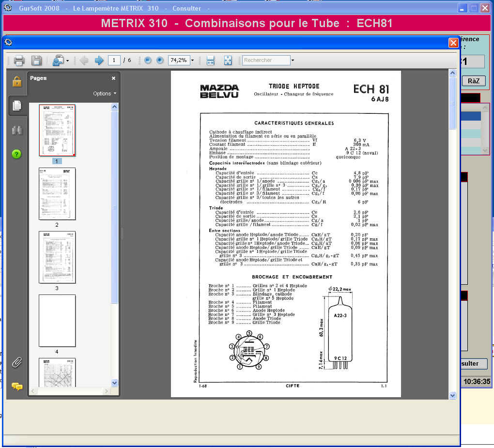Click thumbnail panel scroll-up arrow

click(115, 107)
